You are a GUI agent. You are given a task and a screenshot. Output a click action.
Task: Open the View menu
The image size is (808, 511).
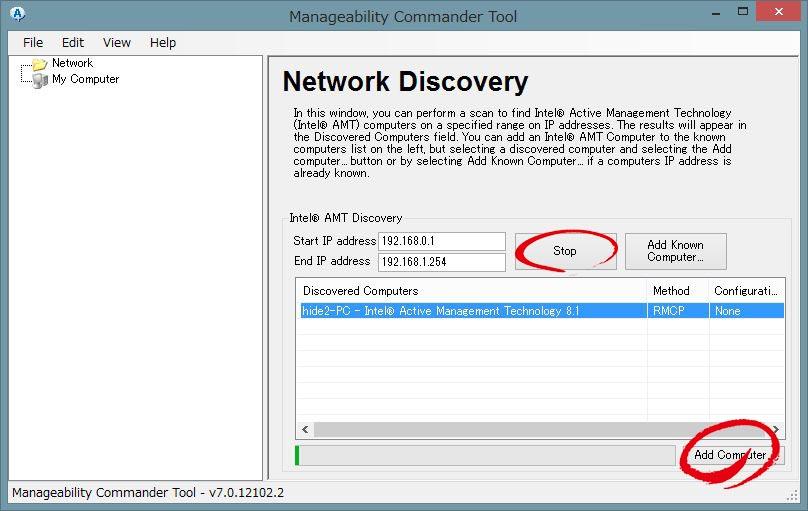116,43
